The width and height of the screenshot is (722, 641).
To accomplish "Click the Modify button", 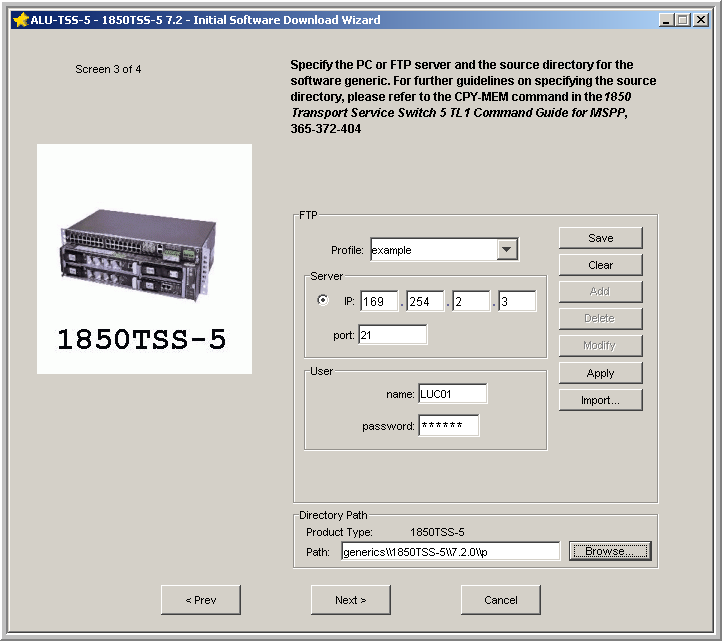I will click(600, 346).
